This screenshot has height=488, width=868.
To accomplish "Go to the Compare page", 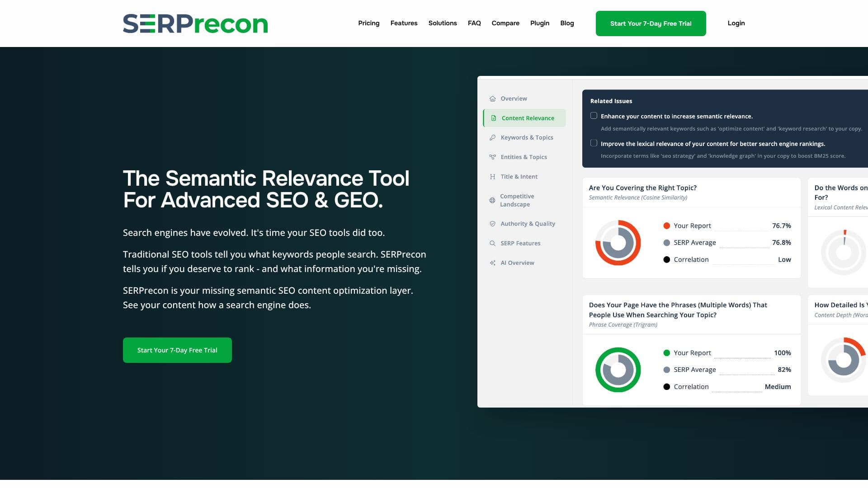I will [x=505, y=23].
